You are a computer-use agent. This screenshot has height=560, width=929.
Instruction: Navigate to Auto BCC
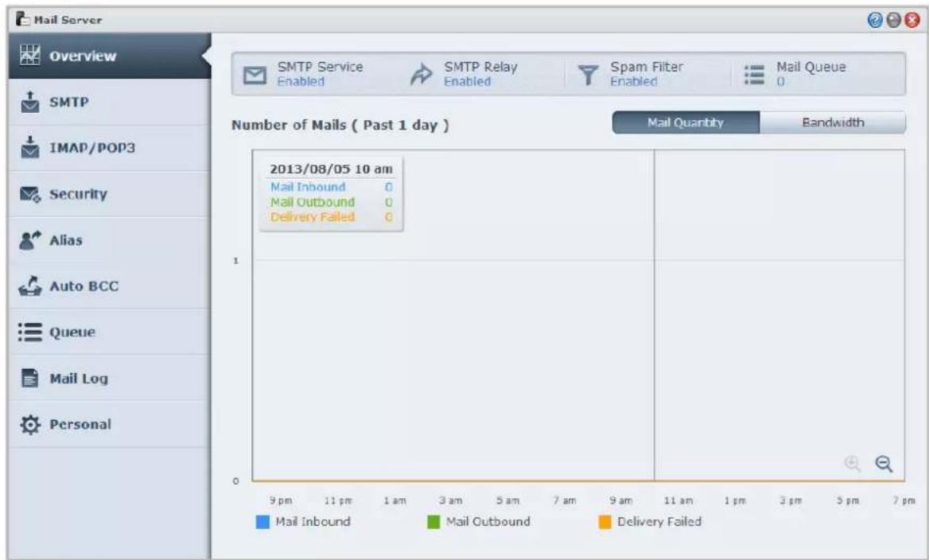click(110, 286)
